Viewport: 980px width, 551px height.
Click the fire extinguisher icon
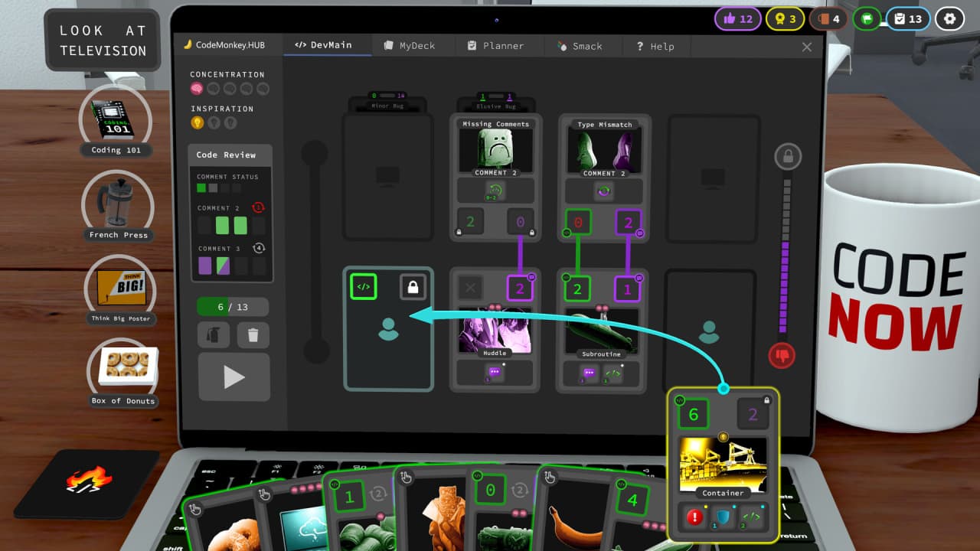tap(214, 334)
